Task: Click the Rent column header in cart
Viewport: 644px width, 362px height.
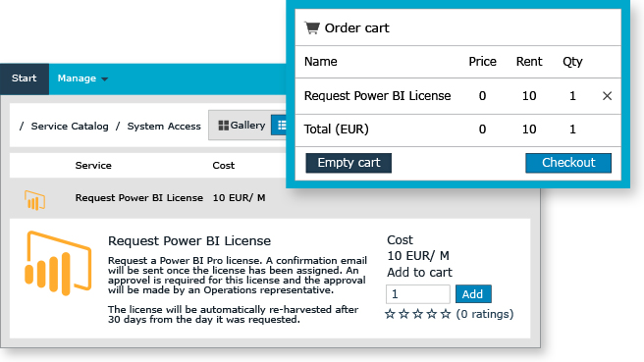Action: [x=529, y=62]
